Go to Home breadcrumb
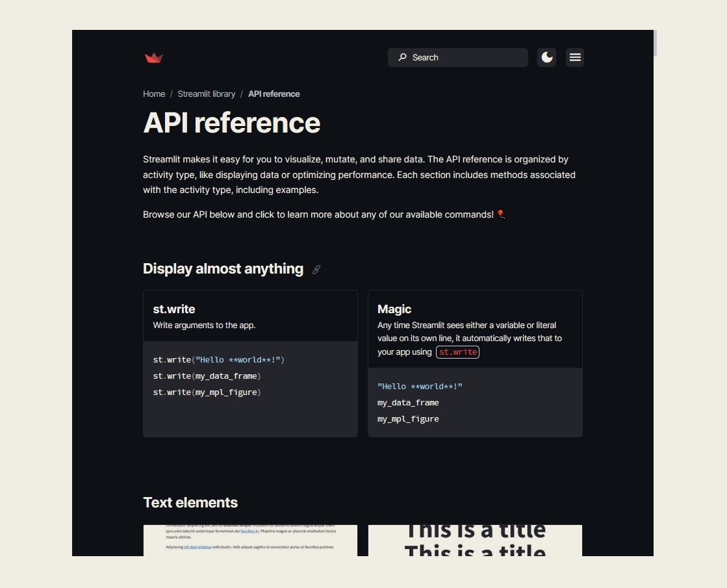Image resolution: width=727 pixels, height=588 pixels. 154,94
